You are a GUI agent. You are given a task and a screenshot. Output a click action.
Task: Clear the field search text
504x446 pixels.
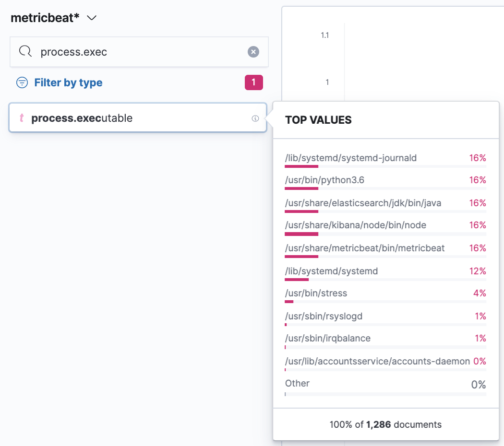point(253,52)
